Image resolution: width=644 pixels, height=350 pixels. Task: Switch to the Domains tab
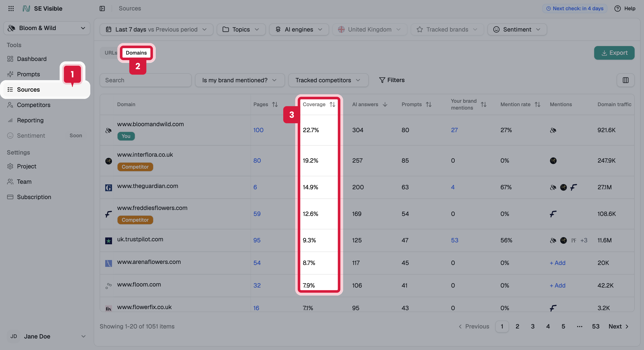click(x=136, y=53)
